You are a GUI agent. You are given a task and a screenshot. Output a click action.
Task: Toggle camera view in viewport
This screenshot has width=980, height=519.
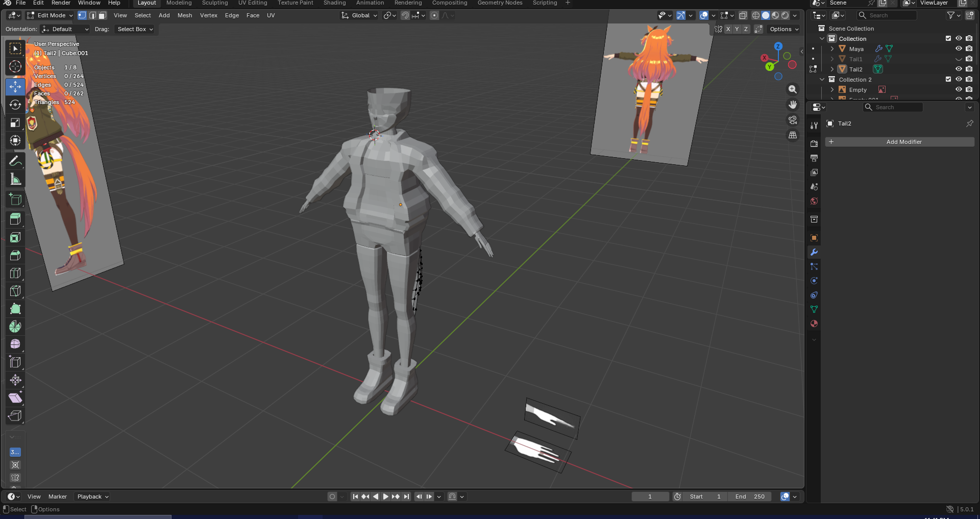792,120
